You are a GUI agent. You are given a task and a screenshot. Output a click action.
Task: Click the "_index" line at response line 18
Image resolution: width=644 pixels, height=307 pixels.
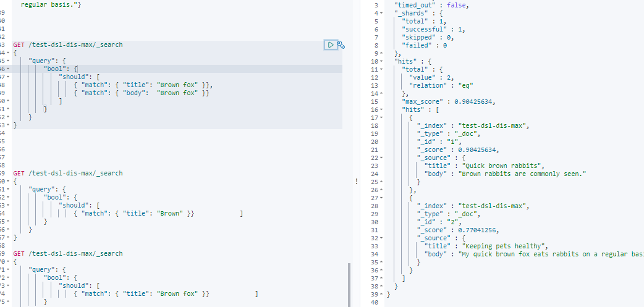472,126
